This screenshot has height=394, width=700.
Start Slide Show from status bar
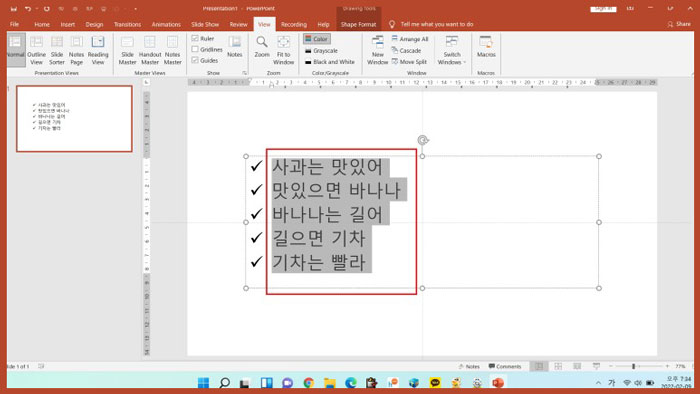coord(596,366)
